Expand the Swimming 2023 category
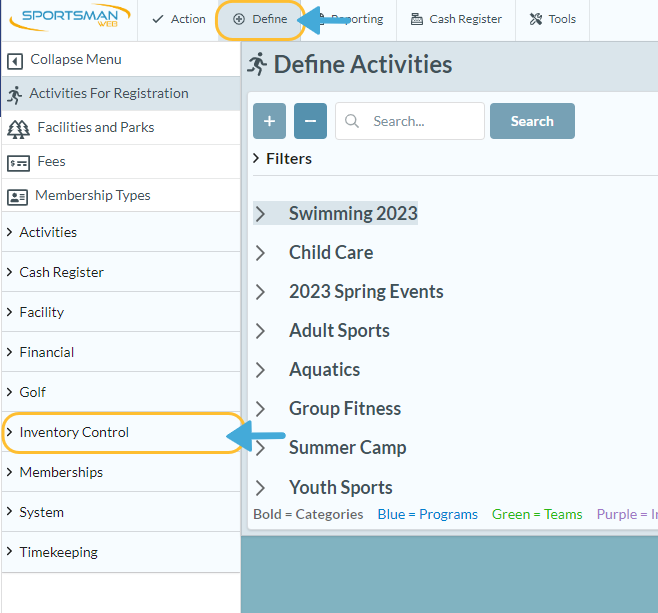 [261, 214]
